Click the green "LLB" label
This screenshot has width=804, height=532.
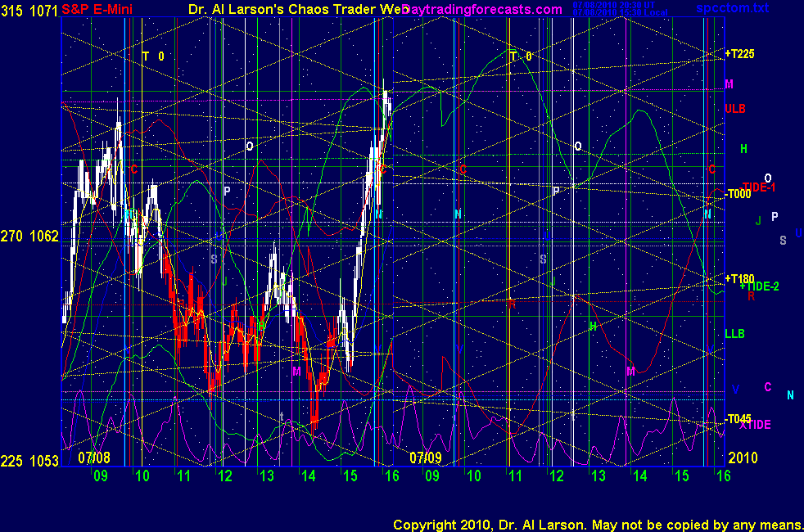tap(734, 334)
